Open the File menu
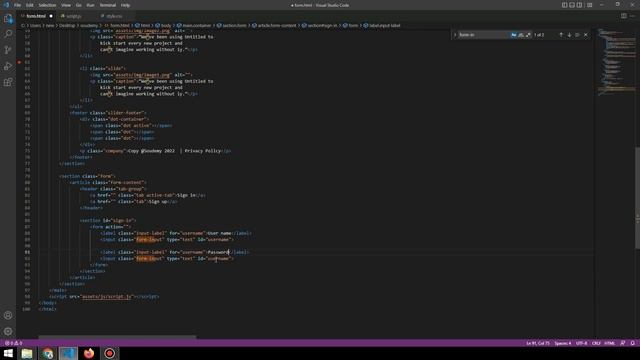The height and width of the screenshot is (360, 640). [18, 5]
